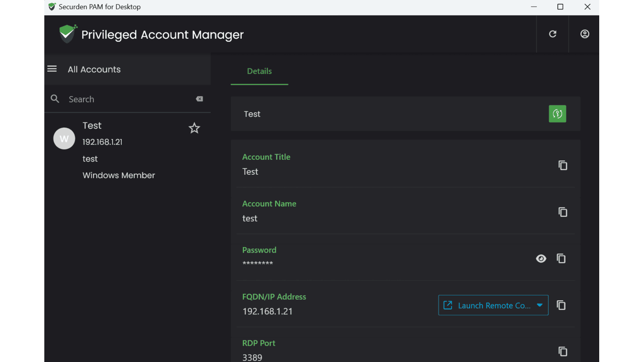Select the Test account title in list
This screenshot has height=362, width=644.
point(92,125)
